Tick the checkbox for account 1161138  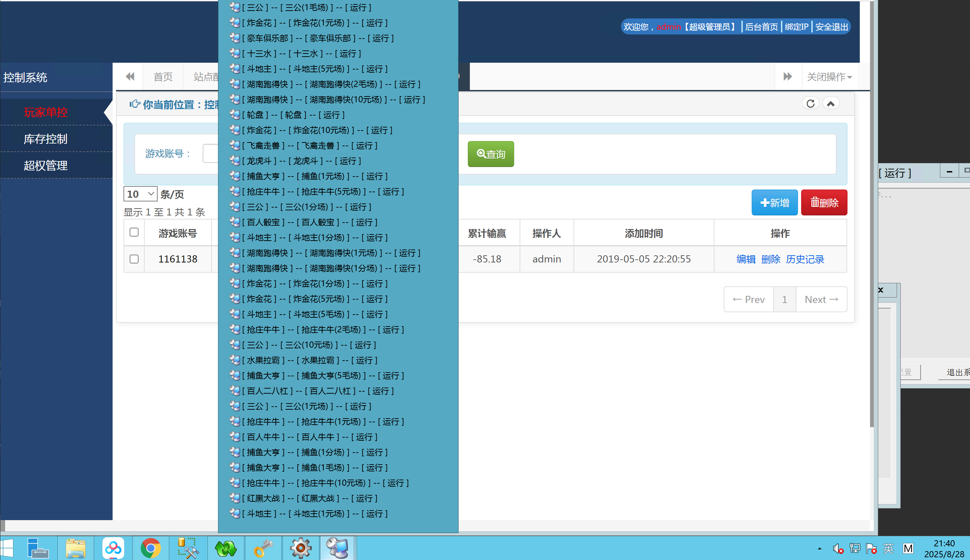(134, 259)
